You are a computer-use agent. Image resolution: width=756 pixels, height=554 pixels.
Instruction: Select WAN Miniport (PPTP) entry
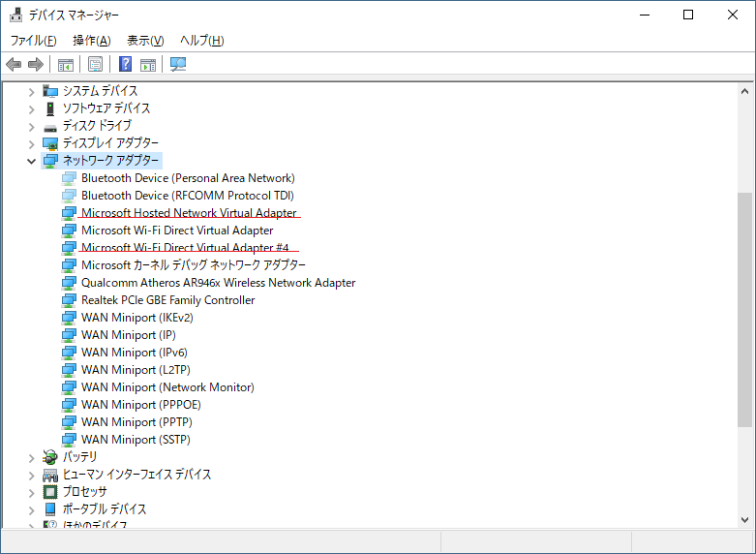click(x=136, y=421)
